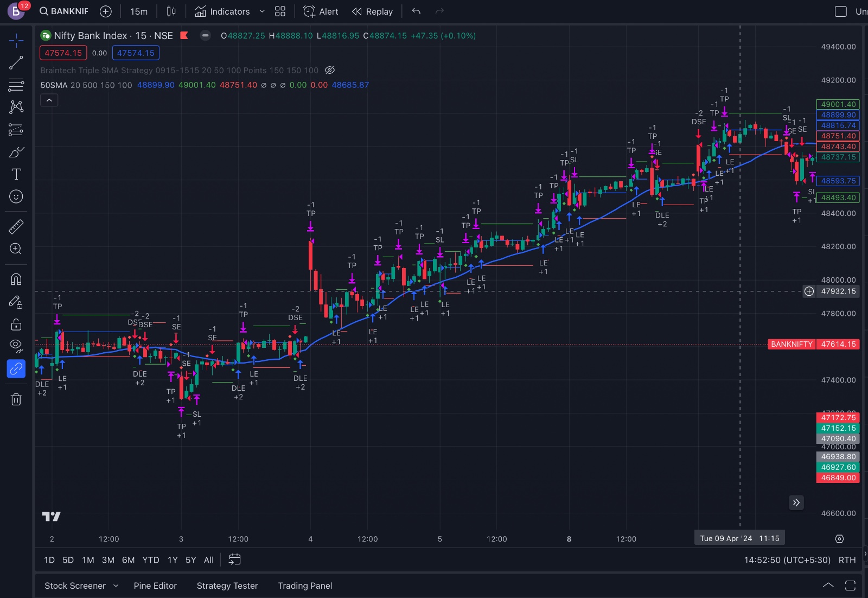Click the trash remove objects icon
Image resolution: width=868 pixels, height=598 pixels.
(16, 400)
